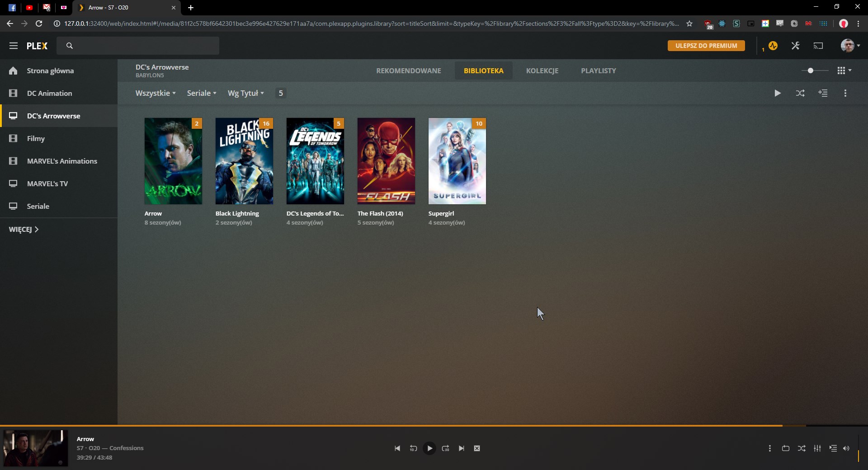Toggle repeat mode in the player bar
868x470 pixels.
[786, 448]
